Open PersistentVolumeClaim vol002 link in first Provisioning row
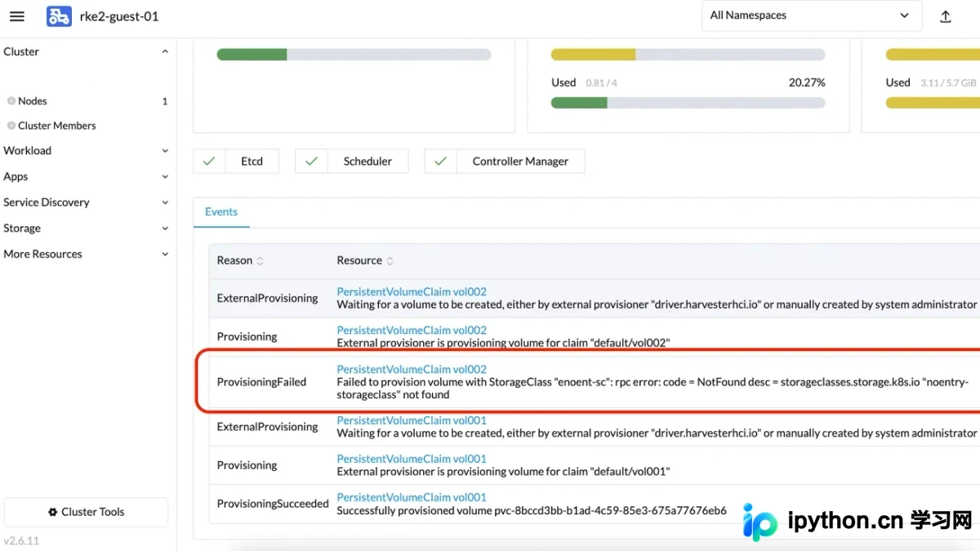Screen dimensions: 980x551 (x=412, y=330)
